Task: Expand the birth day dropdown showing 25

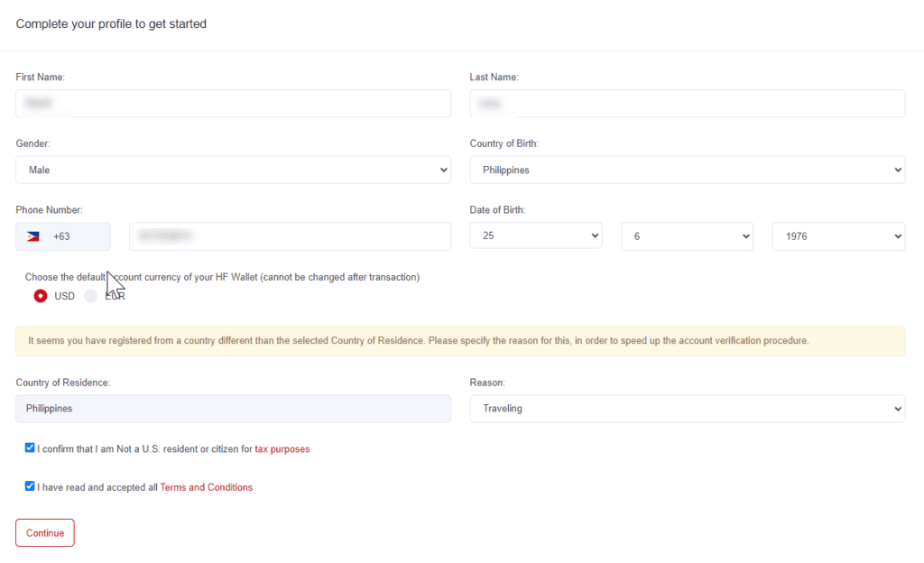Action: (536, 235)
